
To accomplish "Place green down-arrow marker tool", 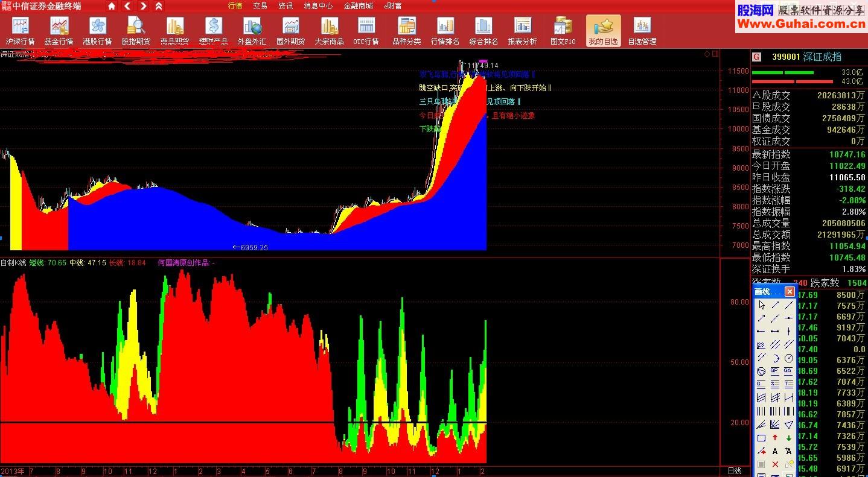I will coord(789,438).
